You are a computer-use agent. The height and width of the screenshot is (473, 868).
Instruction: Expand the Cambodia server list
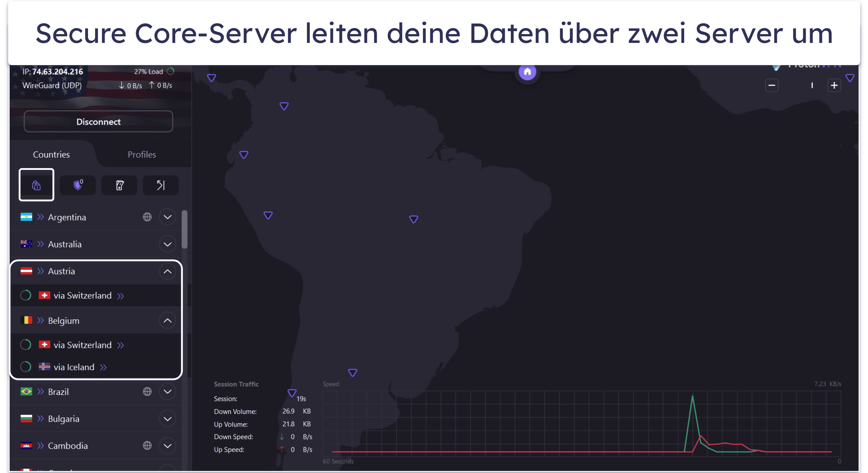[x=168, y=446]
